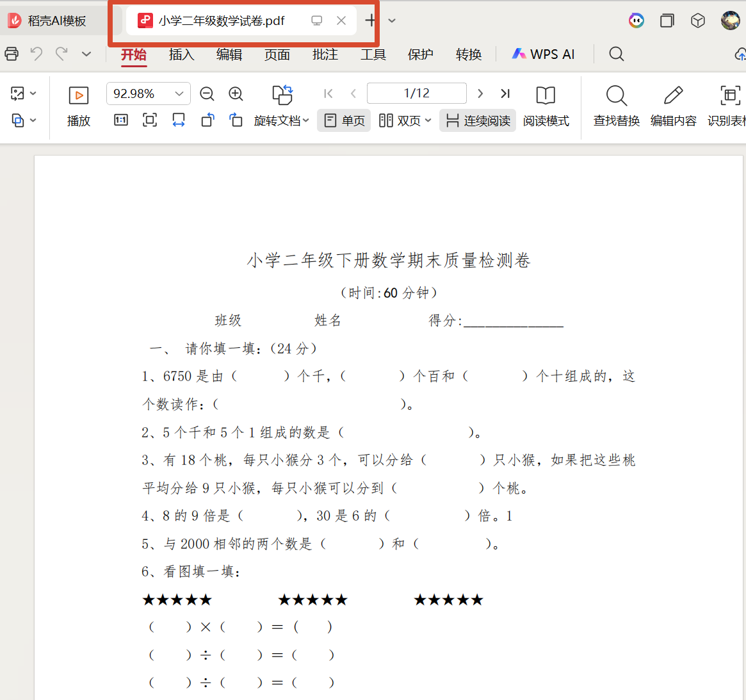Open the 工具 tab
The height and width of the screenshot is (700, 746).
point(373,54)
